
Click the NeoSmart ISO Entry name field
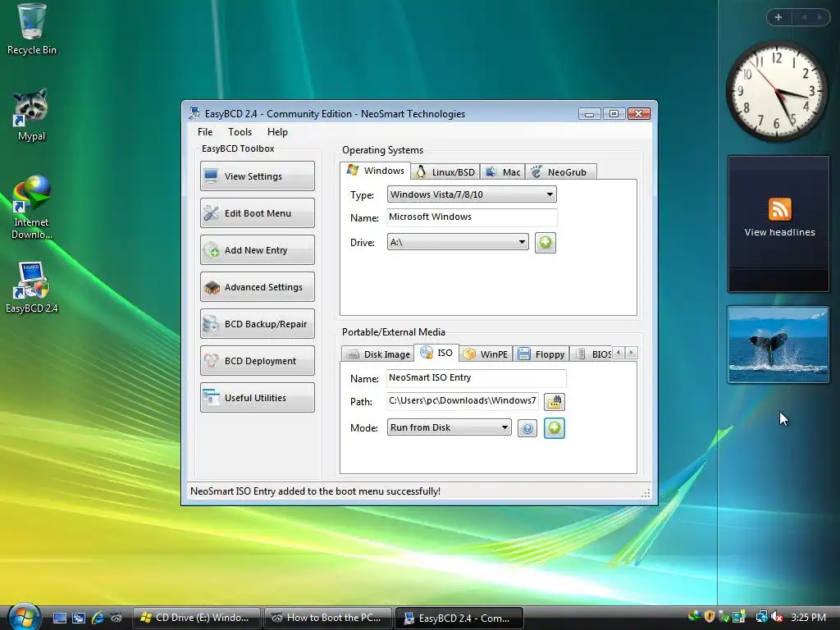click(477, 377)
